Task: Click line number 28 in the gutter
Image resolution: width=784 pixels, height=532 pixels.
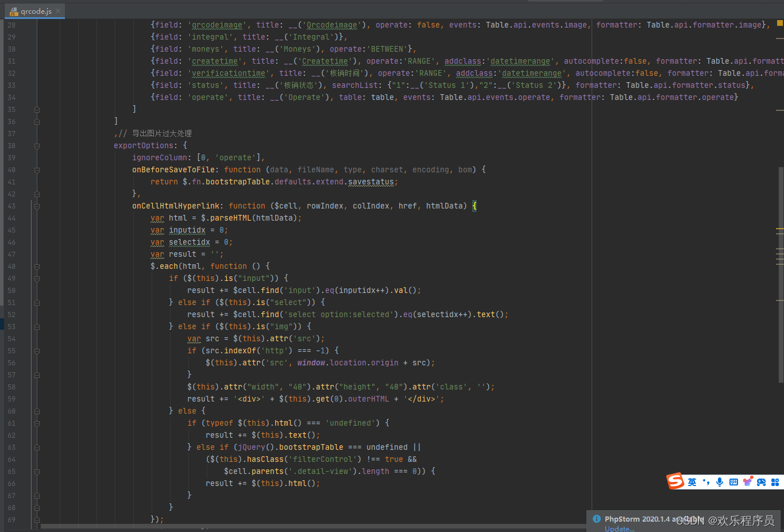Action: (x=11, y=25)
